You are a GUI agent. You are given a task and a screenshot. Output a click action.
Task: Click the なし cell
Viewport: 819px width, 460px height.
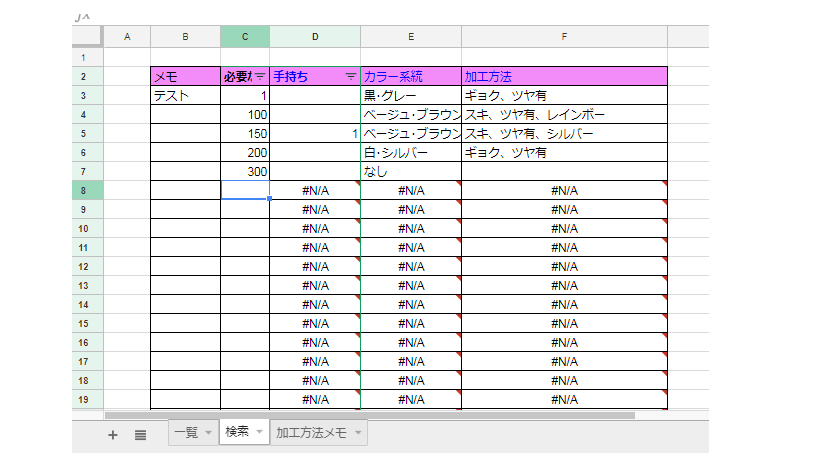[x=411, y=171]
